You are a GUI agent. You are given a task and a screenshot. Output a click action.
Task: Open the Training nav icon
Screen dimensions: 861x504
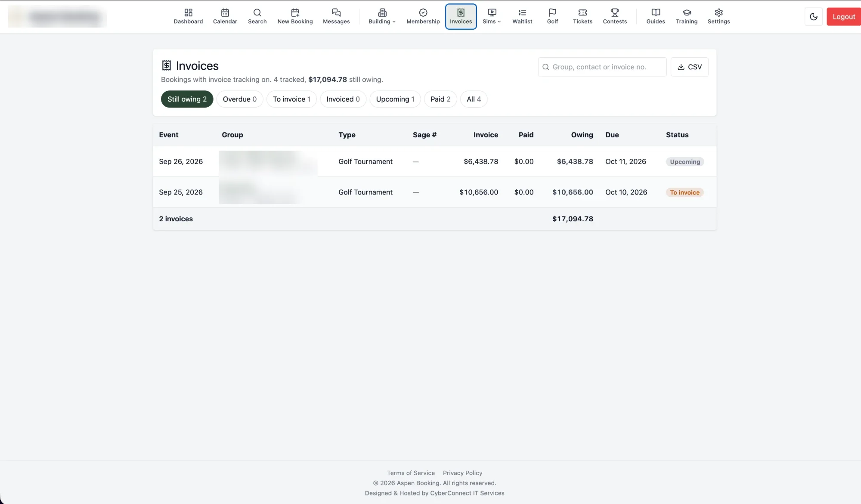(x=686, y=16)
